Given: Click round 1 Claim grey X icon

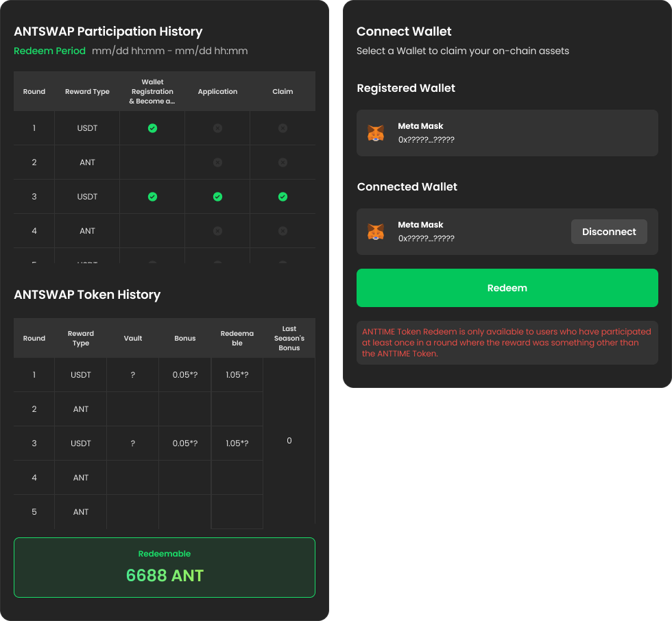Looking at the screenshot, I should 283,128.
